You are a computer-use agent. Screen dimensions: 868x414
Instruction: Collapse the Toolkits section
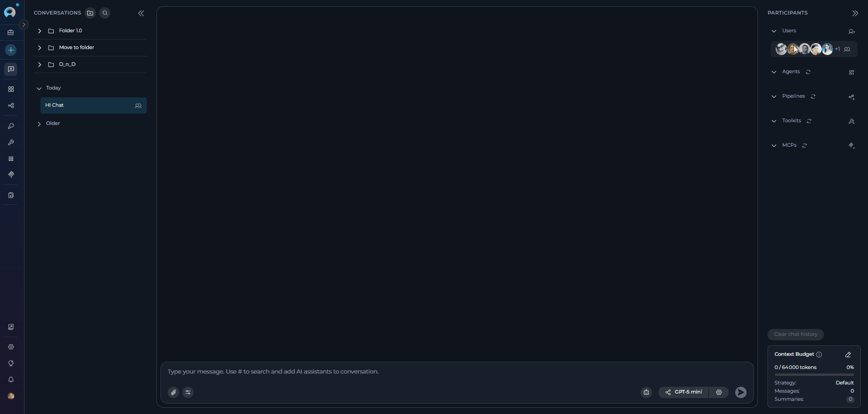point(774,121)
